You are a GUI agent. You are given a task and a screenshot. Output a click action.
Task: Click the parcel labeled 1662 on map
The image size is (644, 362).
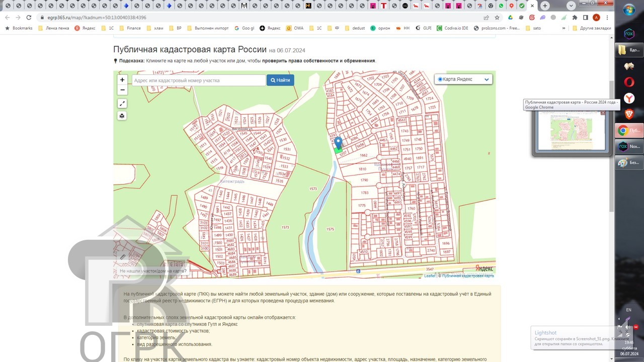click(x=364, y=155)
